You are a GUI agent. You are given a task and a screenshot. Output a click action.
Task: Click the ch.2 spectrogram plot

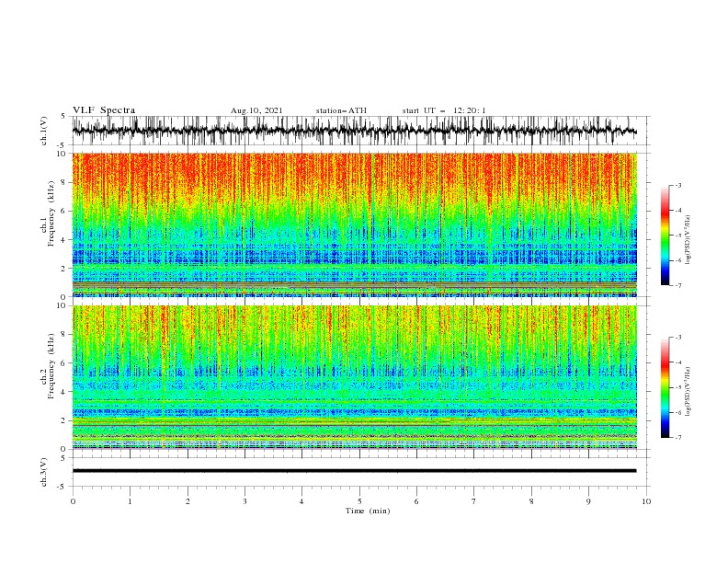click(354, 377)
